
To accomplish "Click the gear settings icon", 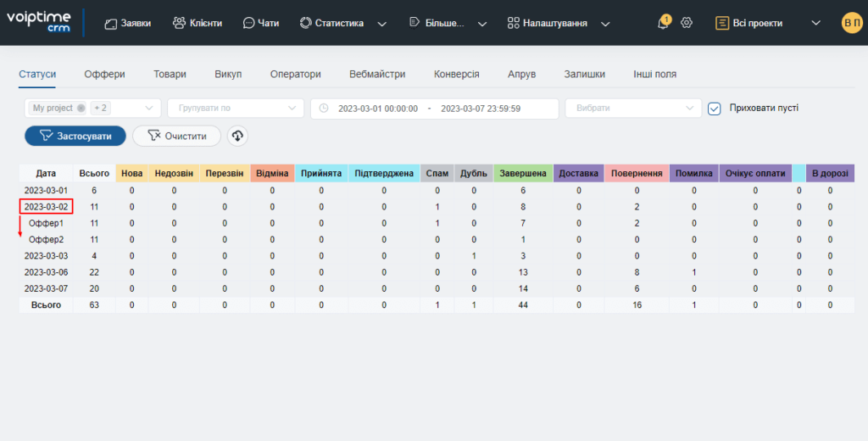I will 687,23.
